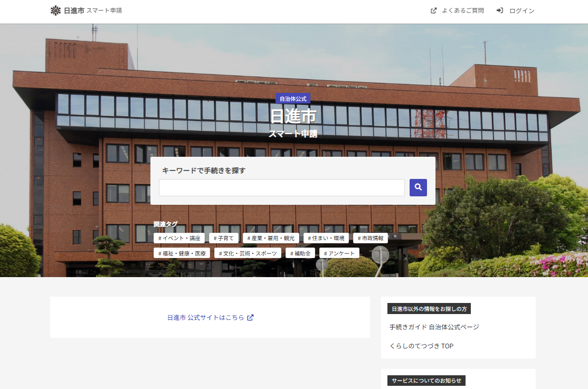Select the #補助金 tag
The height and width of the screenshot is (389, 588).
[x=300, y=253]
